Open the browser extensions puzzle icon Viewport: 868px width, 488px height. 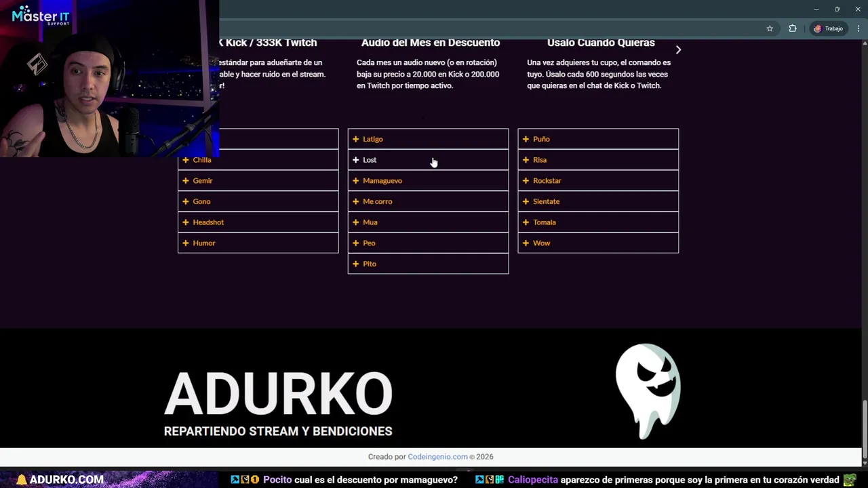click(x=793, y=28)
